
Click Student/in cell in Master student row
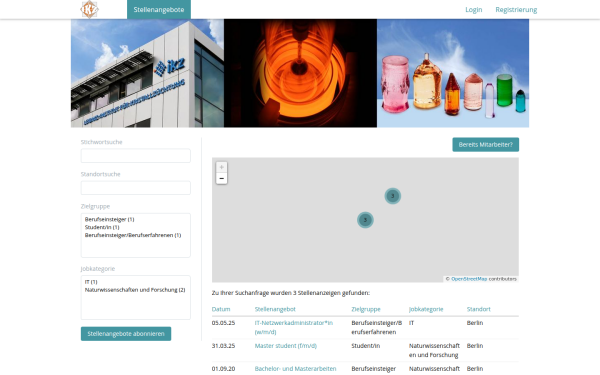(x=365, y=346)
